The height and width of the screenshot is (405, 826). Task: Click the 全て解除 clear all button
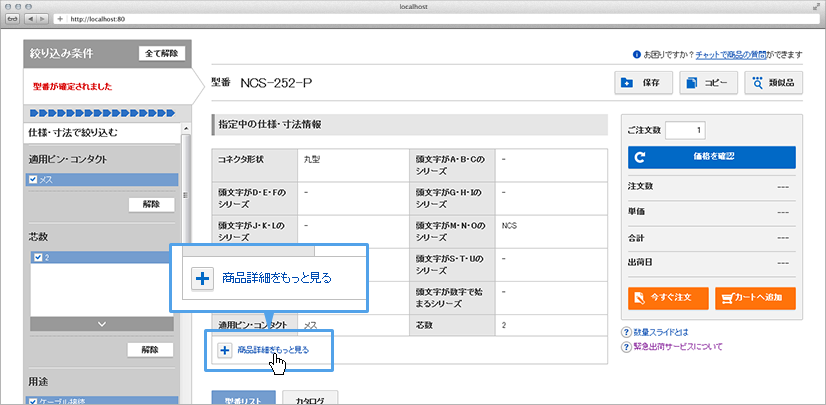[161, 53]
